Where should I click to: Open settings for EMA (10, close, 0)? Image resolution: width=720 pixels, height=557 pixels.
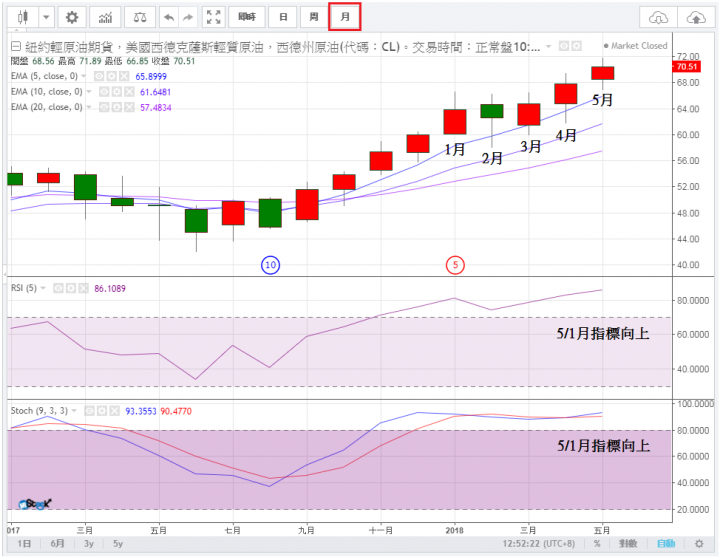point(117,92)
